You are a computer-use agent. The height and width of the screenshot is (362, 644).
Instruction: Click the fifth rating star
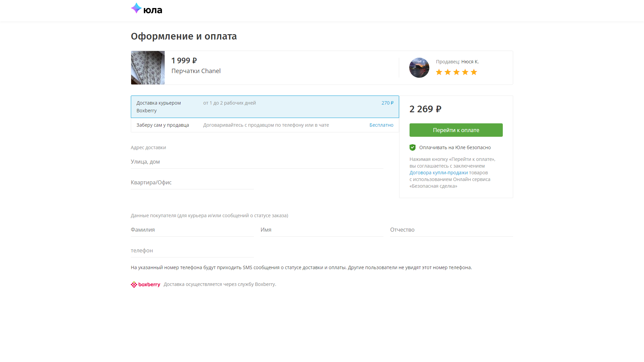474,72
